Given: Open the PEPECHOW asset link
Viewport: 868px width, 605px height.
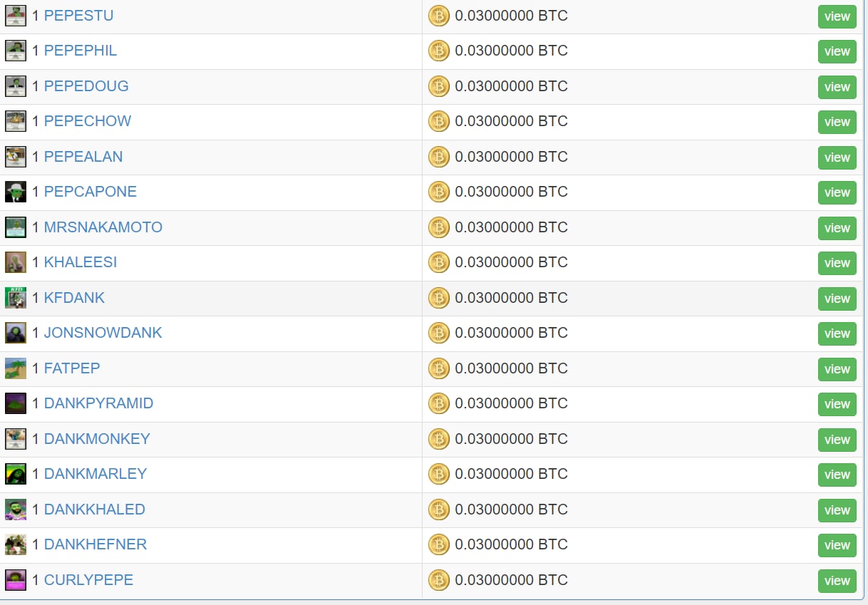Looking at the screenshot, I should click(x=88, y=121).
